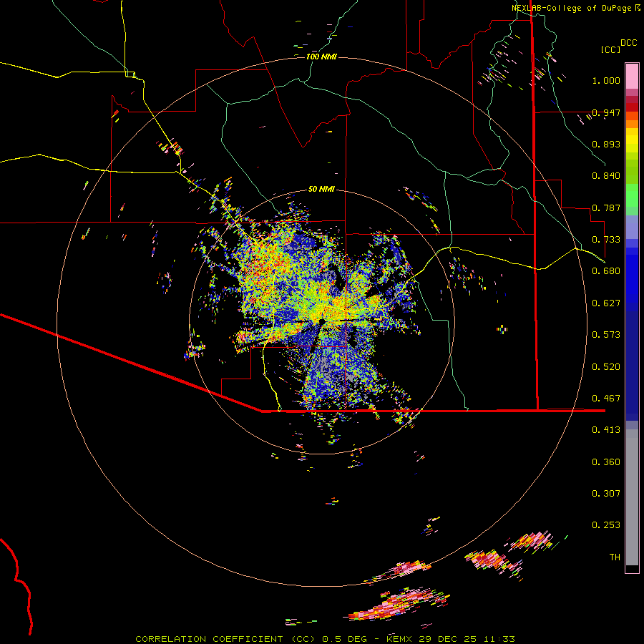Click the 0.253 scale value
The width and height of the screenshot is (644, 644).
[606, 525]
